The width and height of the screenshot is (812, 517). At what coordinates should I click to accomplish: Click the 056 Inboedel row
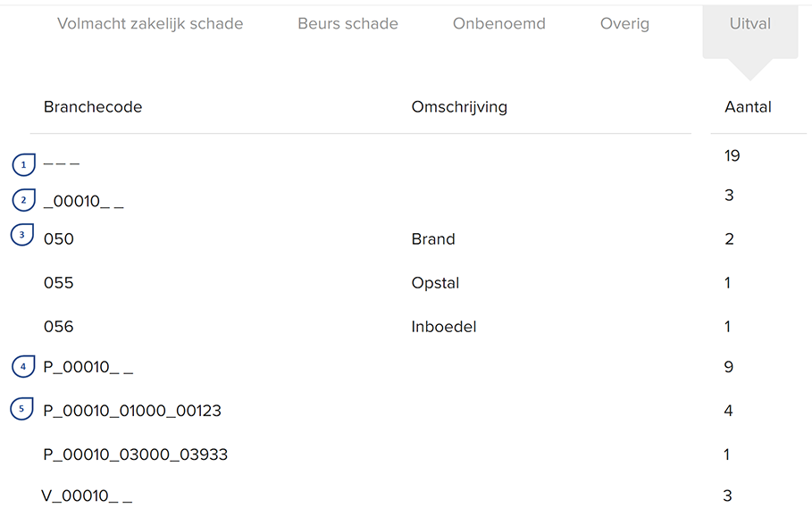click(59, 327)
